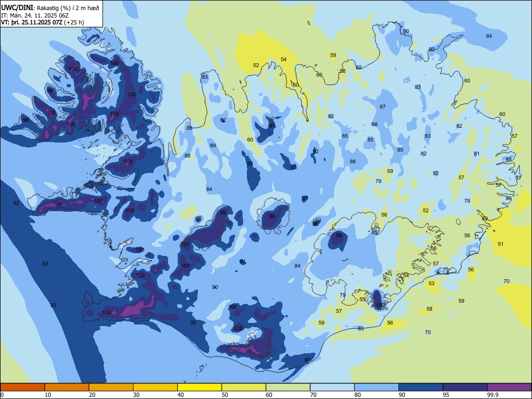Click the legend tick label '40'
The image size is (532, 399).
(180, 395)
